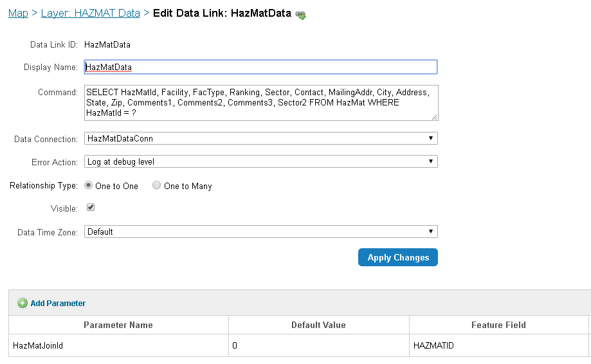Click the Apply Changes button
The image size is (591, 364).
pos(398,257)
